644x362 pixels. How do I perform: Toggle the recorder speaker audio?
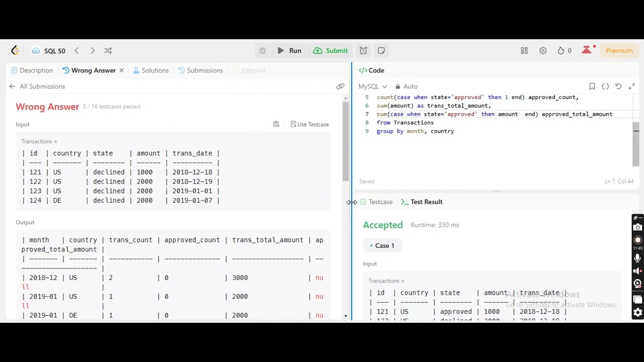(x=637, y=271)
